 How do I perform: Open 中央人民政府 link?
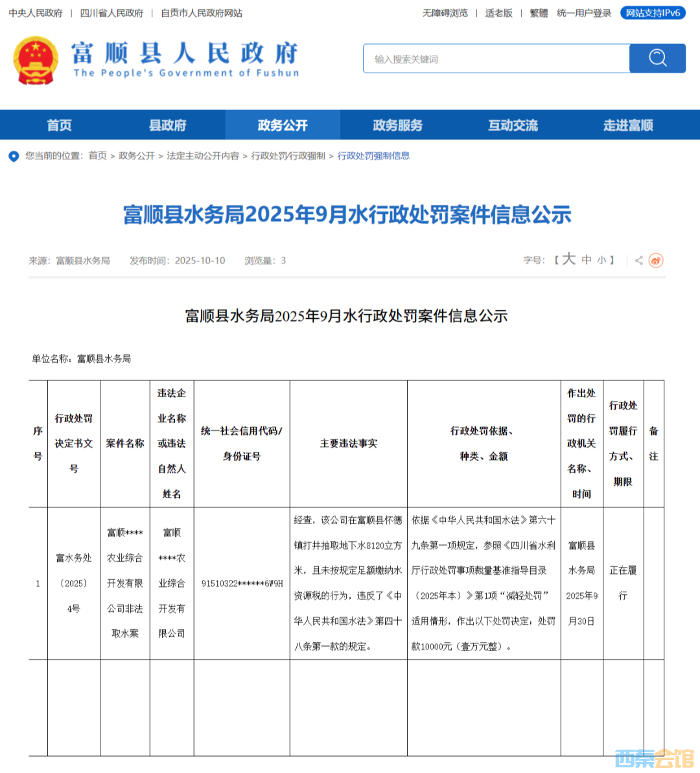point(36,13)
